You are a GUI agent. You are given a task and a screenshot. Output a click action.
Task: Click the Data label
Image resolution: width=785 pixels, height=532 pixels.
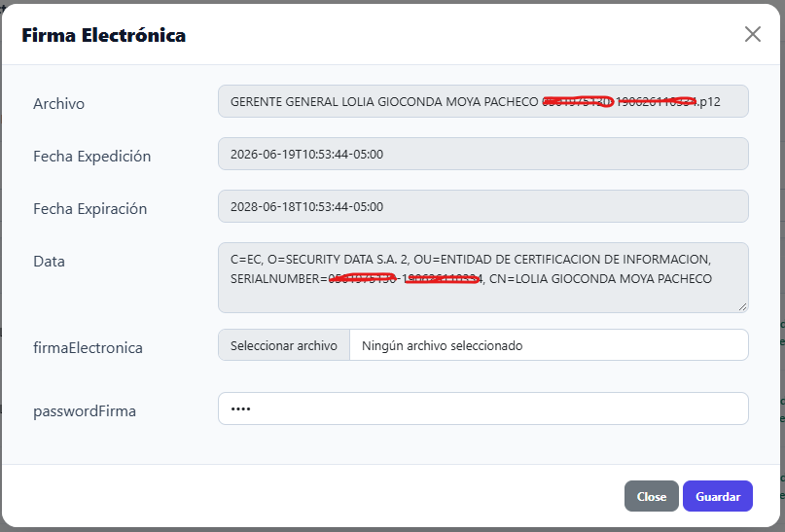(49, 262)
